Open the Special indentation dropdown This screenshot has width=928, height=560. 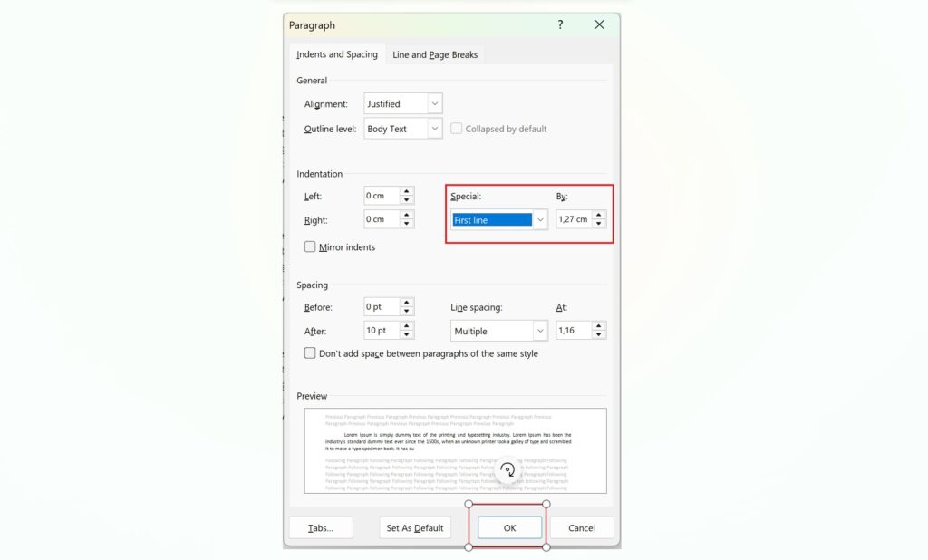coord(540,219)
